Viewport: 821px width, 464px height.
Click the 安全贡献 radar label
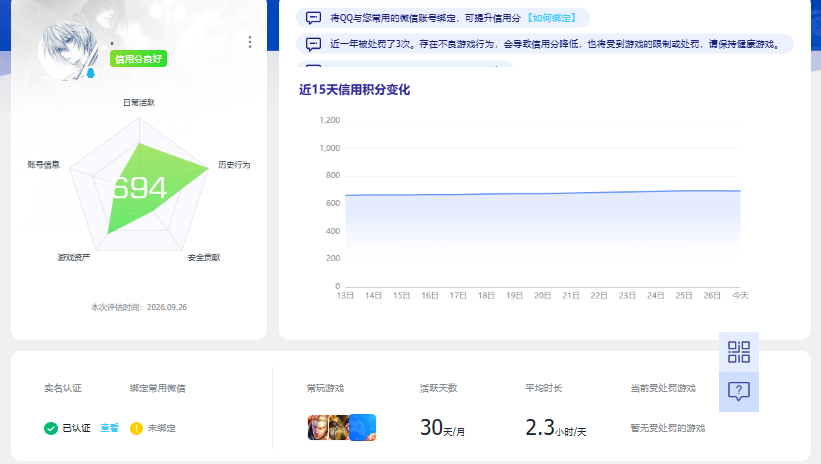204,257
